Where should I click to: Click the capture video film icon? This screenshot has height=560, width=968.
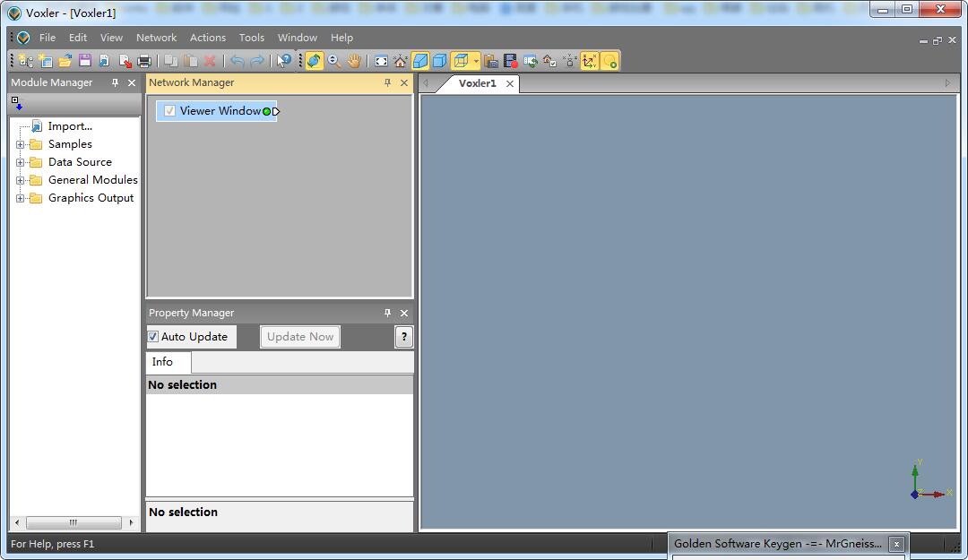click(511, 61)
